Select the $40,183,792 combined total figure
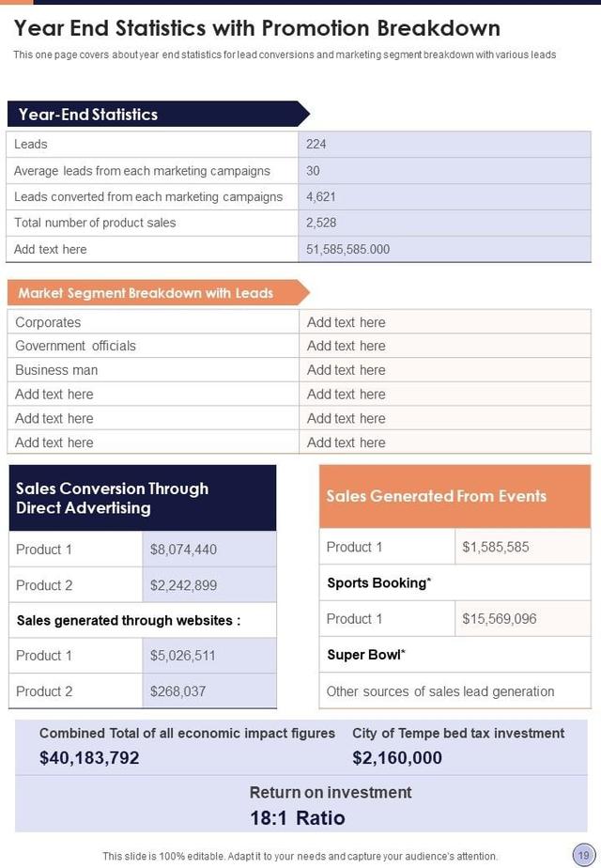The width and height of the screenshot is (601, 868). point(89,757)
